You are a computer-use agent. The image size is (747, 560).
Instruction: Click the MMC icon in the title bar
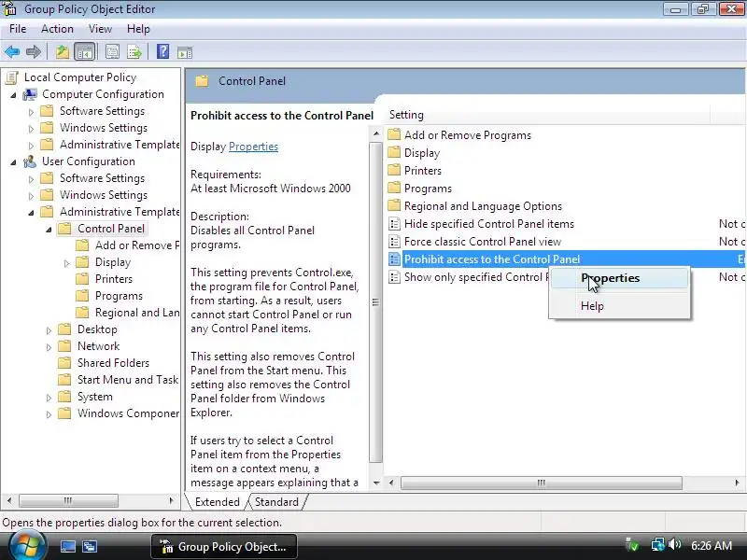pos(9,8)
